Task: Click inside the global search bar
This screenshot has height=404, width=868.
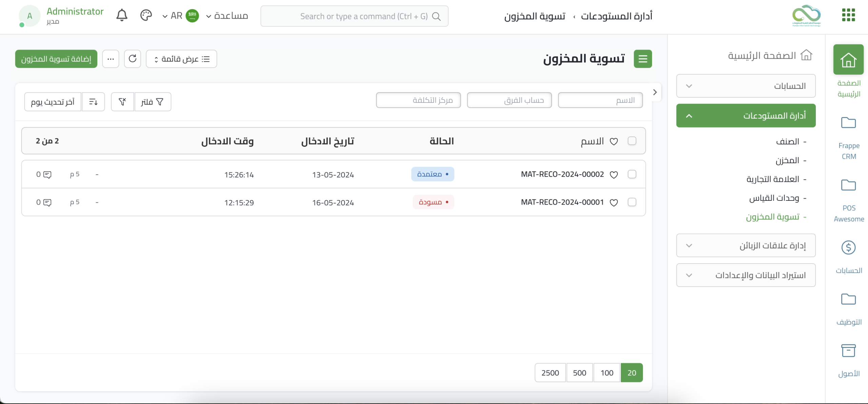Action: pyautogui.click(x=354, y=16)
